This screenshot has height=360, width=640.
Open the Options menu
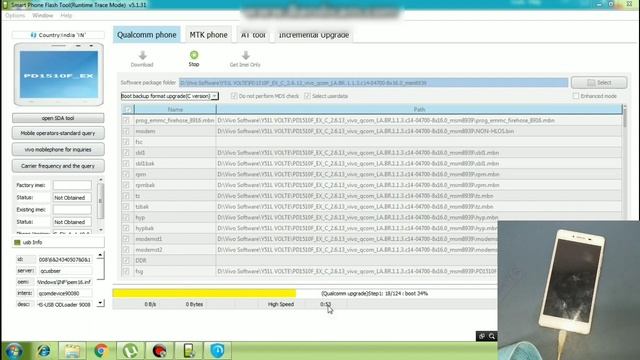(15, 16)
